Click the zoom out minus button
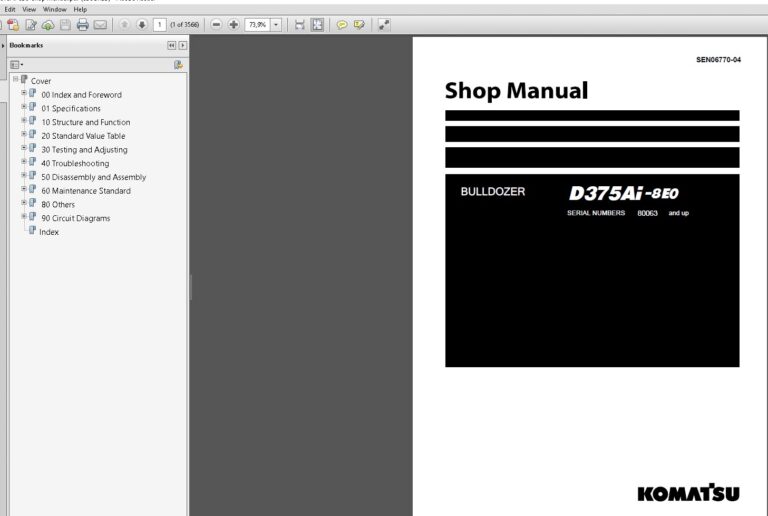 (216, 24)
